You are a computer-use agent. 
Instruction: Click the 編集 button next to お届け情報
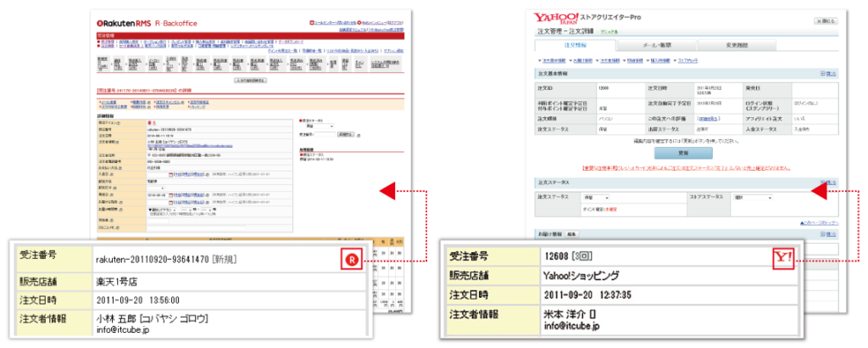click(572, 234)
